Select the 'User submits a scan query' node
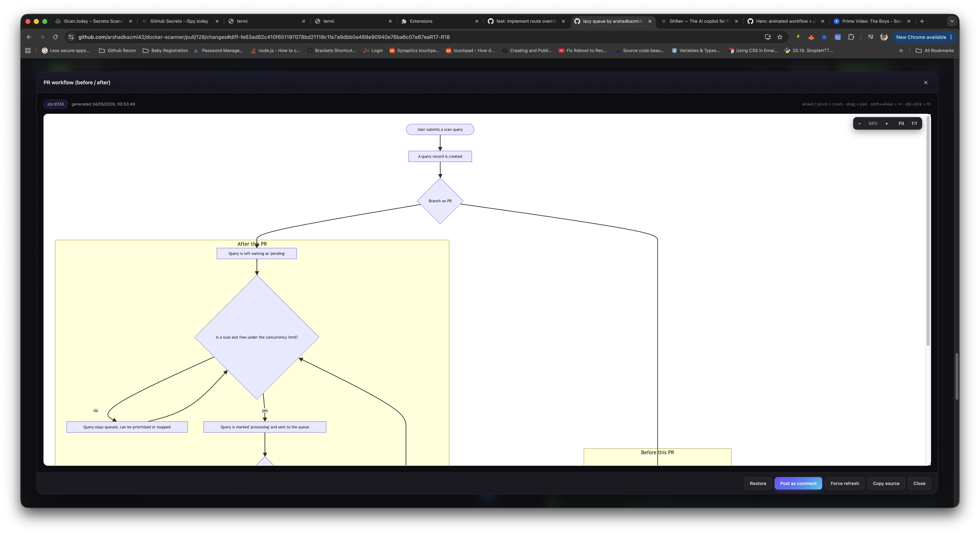The width and height of the screenshot is (980, 535). (440, 130)
